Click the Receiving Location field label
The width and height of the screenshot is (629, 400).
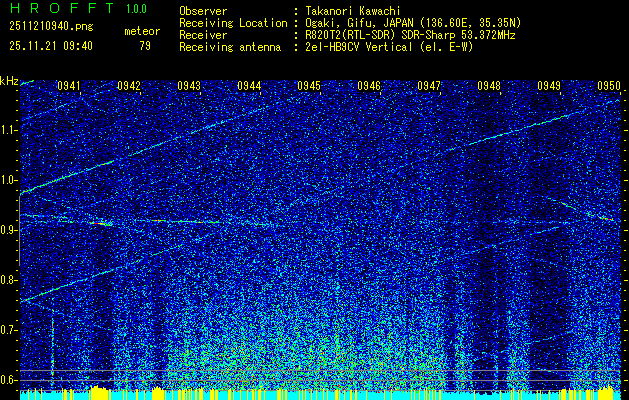tap(233, 23)
